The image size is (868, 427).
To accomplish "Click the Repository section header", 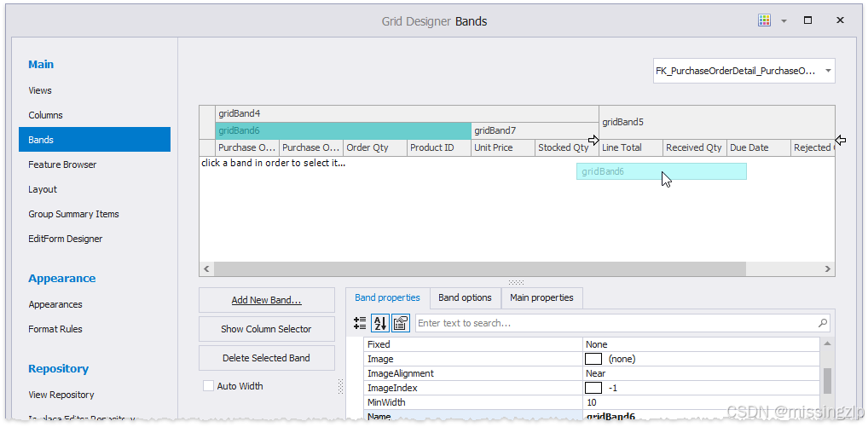I will click(59, 369).
